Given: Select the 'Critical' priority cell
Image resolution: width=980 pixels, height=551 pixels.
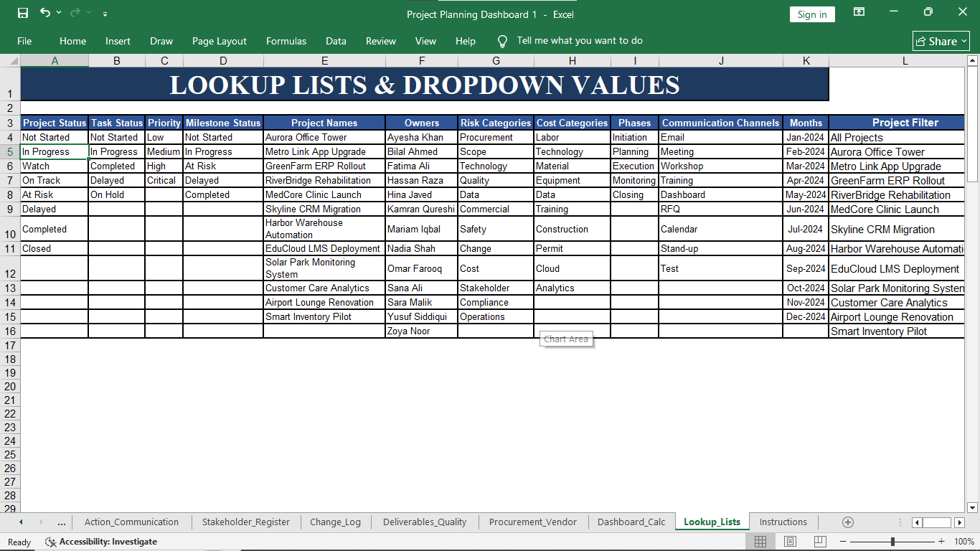Looking at the screenshot, I should pos(164,181).
